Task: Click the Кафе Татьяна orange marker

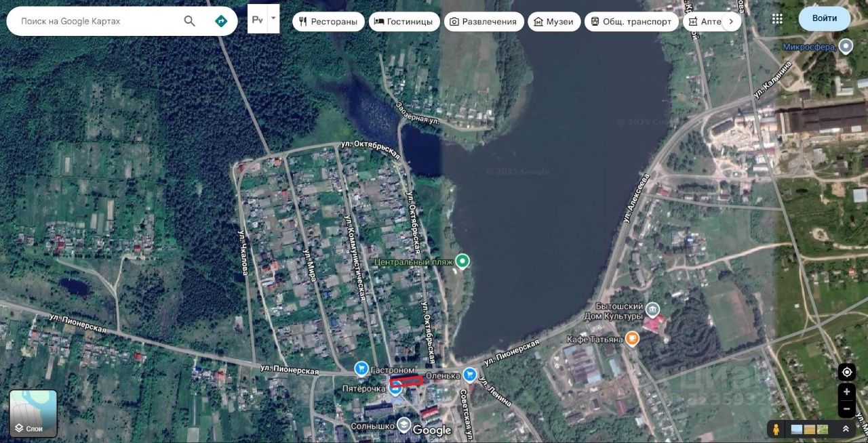Action: point(632,338)
